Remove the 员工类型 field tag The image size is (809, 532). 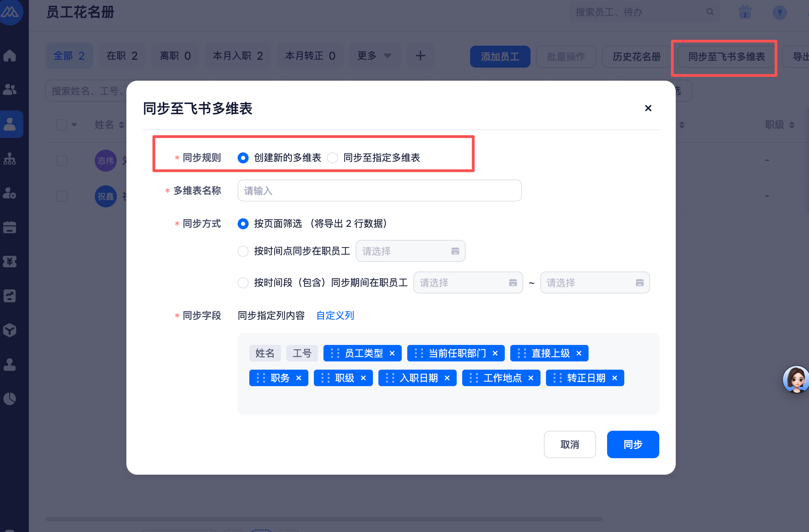(392, 353)
